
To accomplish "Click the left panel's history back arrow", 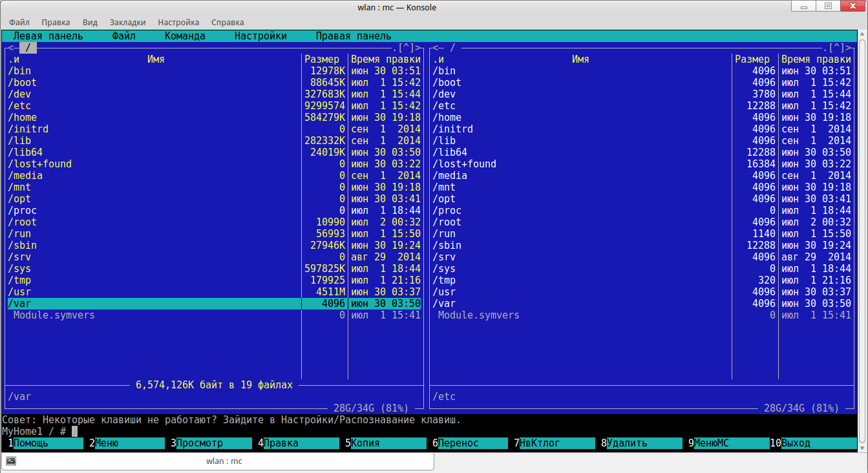I will coord(10,48).
